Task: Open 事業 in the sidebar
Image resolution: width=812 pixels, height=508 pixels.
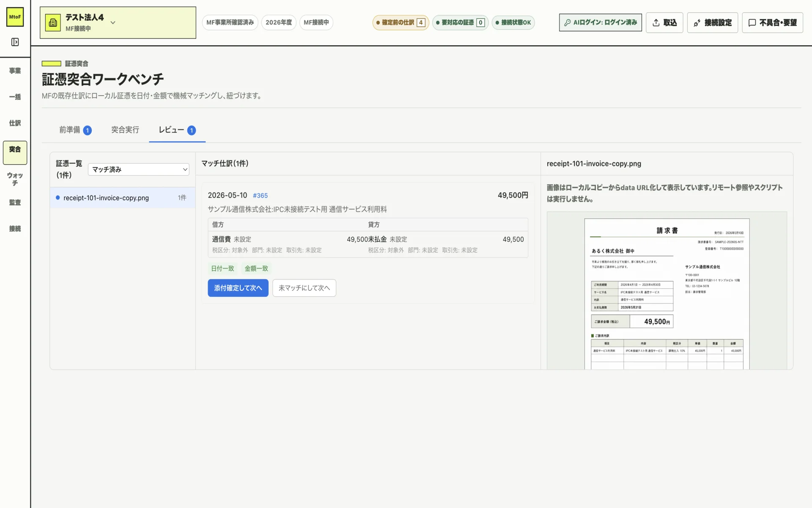Action: pyautogui.click(x=15, y=71)
